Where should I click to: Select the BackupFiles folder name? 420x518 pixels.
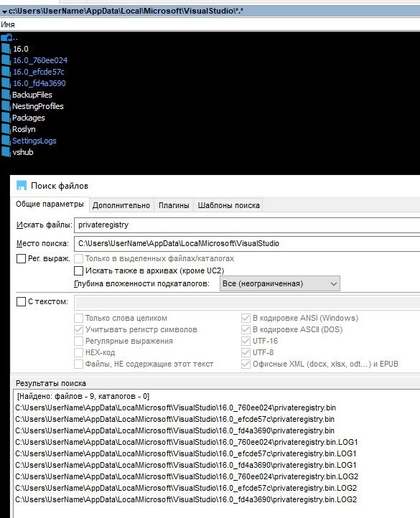tap(32, 95)
